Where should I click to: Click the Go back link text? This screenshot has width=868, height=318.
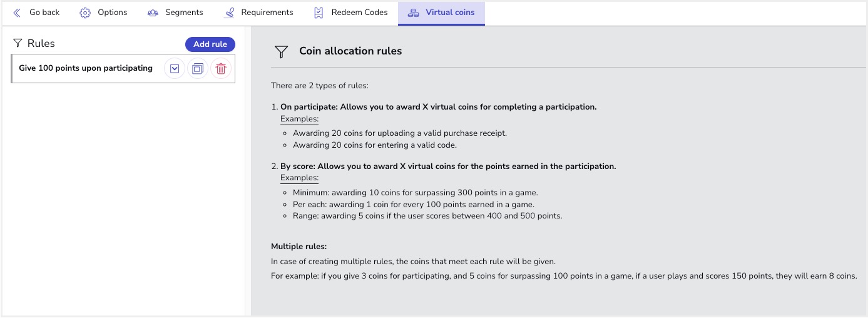pos(44,13)
